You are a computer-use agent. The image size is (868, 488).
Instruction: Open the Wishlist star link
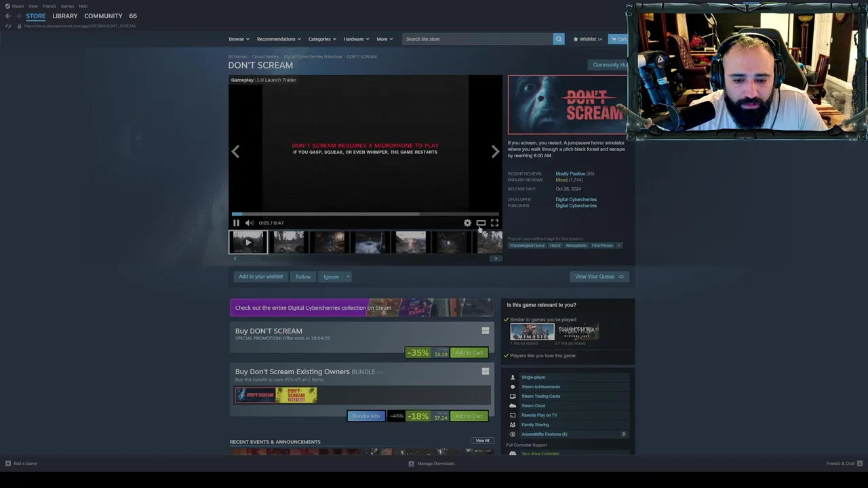(x=587, y=39)
